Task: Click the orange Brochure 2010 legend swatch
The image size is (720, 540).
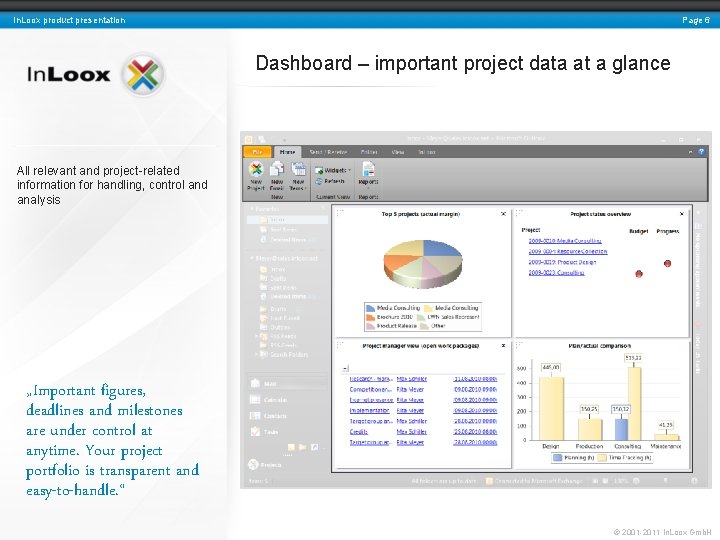Action: point(370,317)
